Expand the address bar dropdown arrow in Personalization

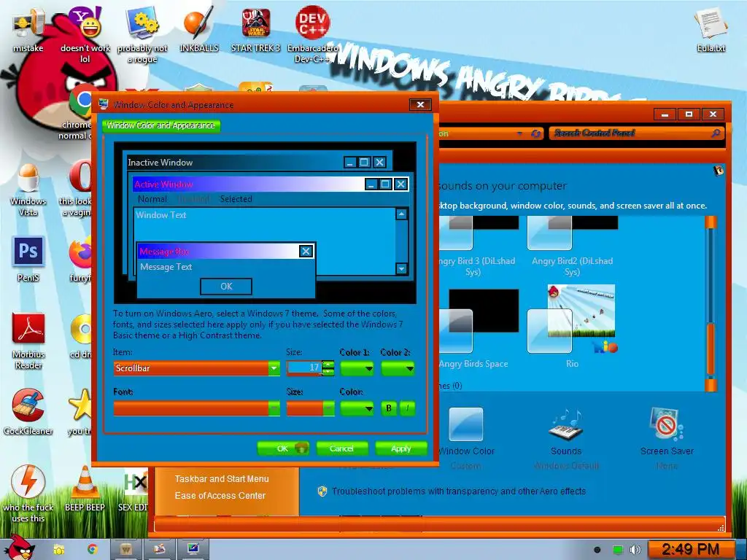519,134
